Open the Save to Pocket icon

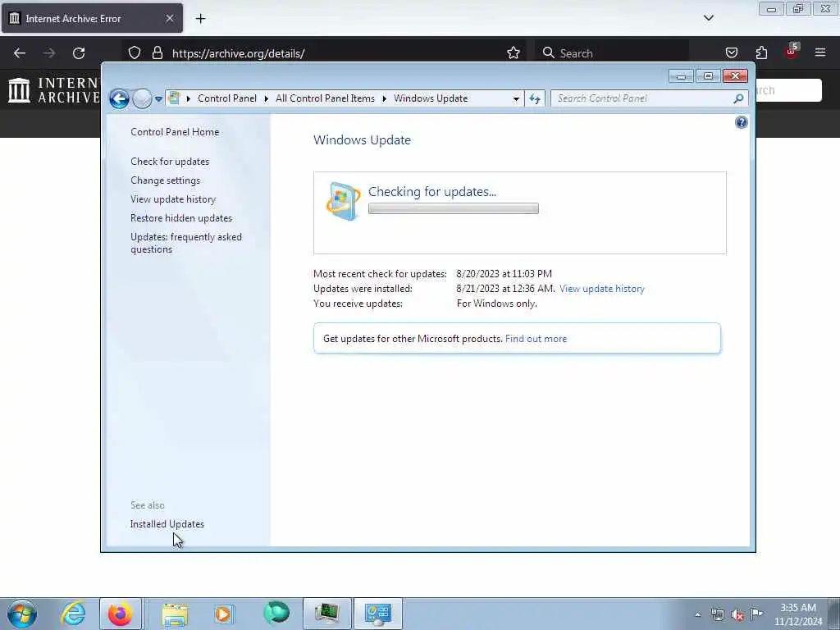731,52
